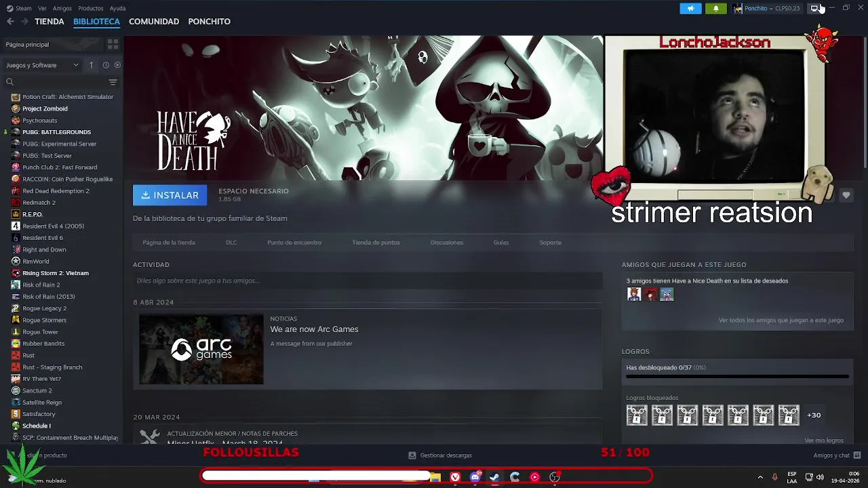This screenshot has width=868, height=488.
Task: Show hidden system tray icons chevron
Action: click(x=759, y=477)
